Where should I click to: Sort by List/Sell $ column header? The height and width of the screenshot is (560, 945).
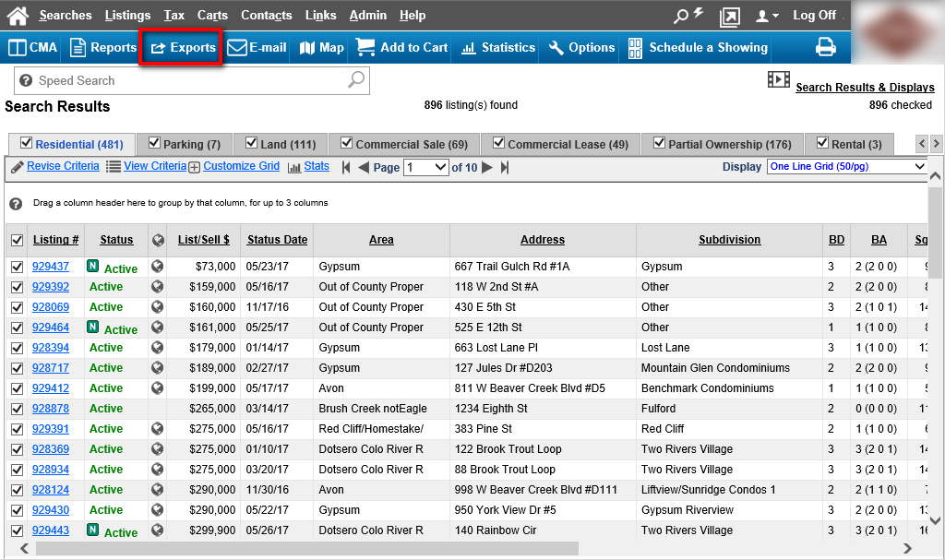[204, 239]
